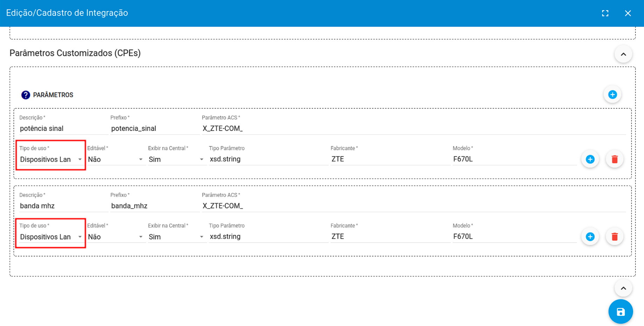
Task: Click the Prefixo field with 'potencia_sinal'
Action: [154, 128]
